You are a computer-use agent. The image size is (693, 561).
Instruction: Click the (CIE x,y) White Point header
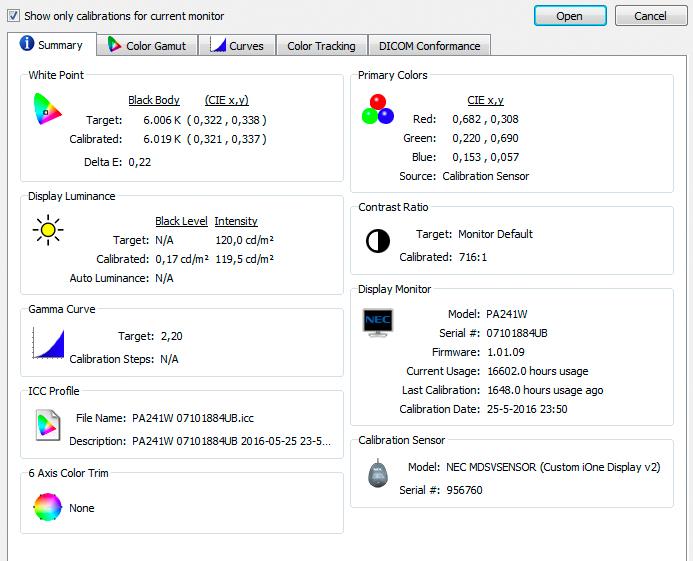click(x=227, y=100)
